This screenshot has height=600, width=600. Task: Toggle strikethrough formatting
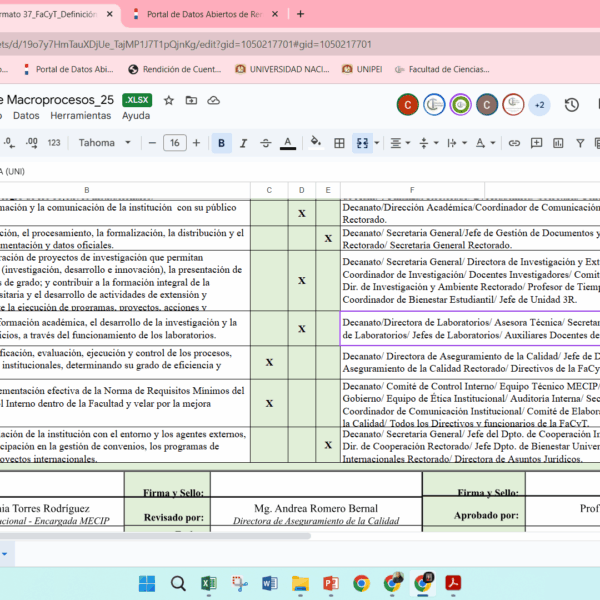(265, 143)
